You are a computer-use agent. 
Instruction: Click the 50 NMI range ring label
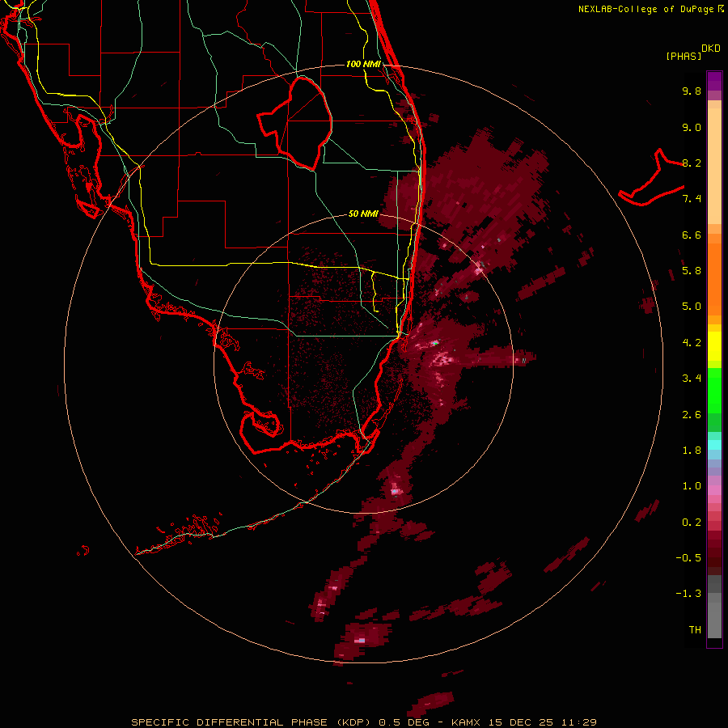[363, 214]
